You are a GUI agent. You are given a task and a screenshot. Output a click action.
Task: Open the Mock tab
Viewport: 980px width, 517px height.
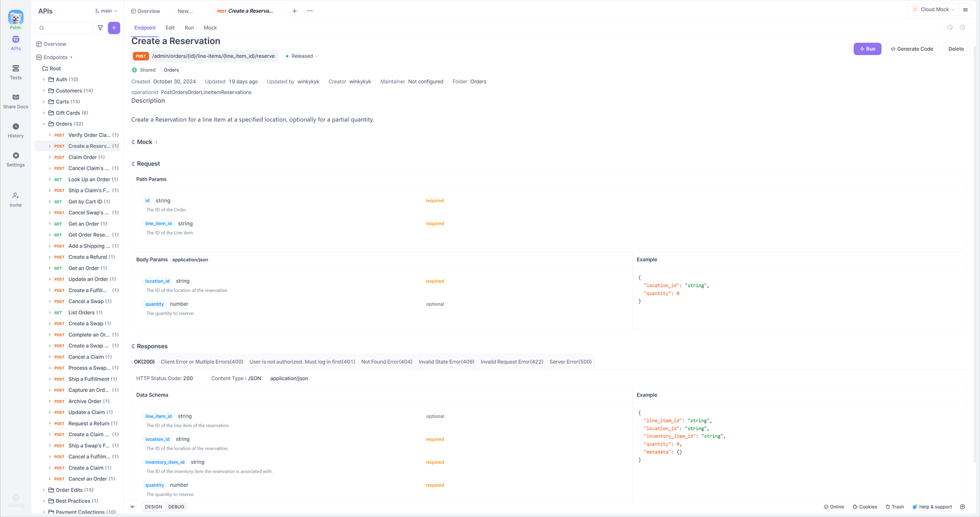(x=210, y=28)
